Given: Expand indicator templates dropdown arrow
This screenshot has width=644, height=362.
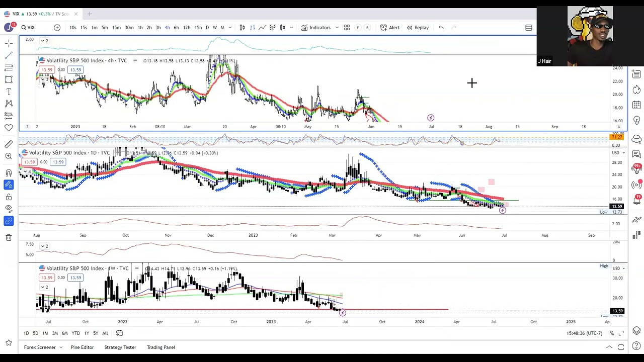Looking at the screenshot, I should point(337,28).
